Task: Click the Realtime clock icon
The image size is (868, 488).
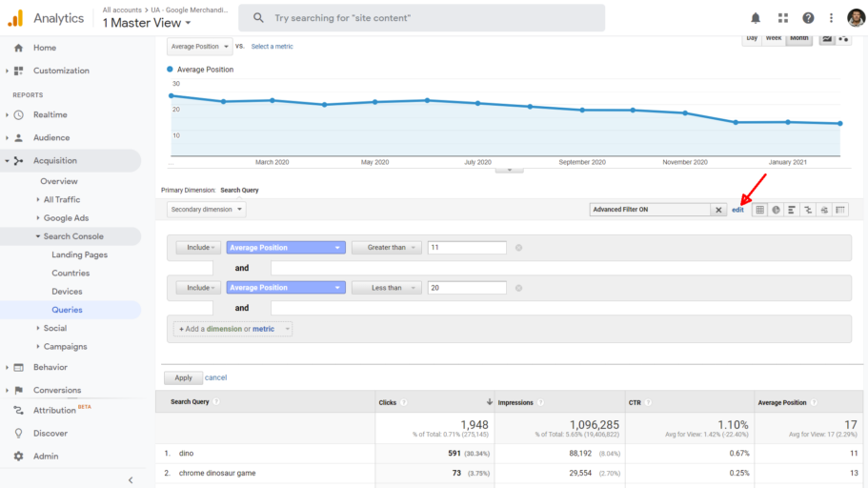Action: 18,114
